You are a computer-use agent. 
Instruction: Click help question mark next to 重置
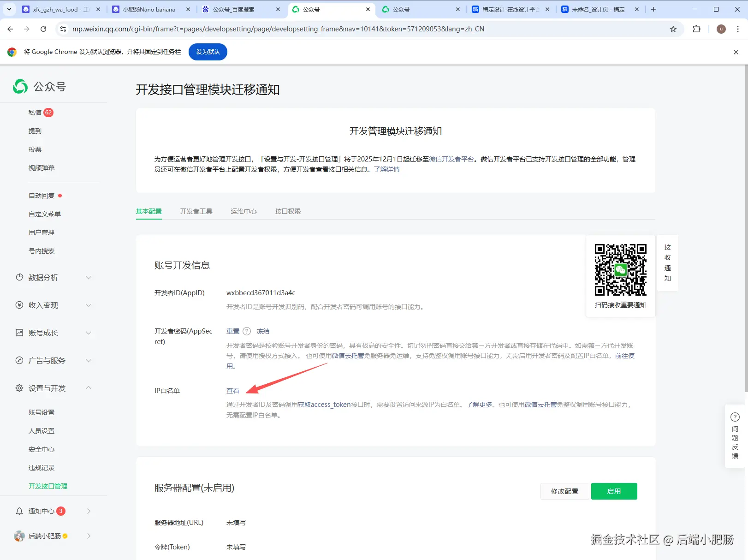[x=247, y=331]
